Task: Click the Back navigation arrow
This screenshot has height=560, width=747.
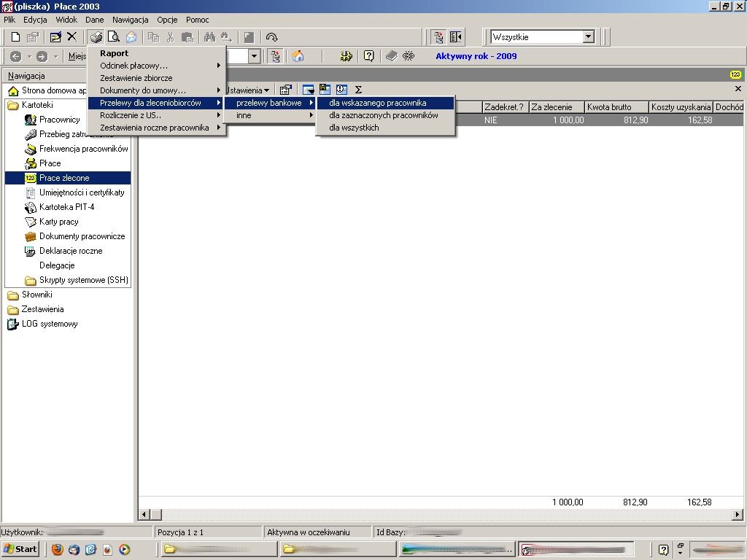Action: click(x=16, y=56)
